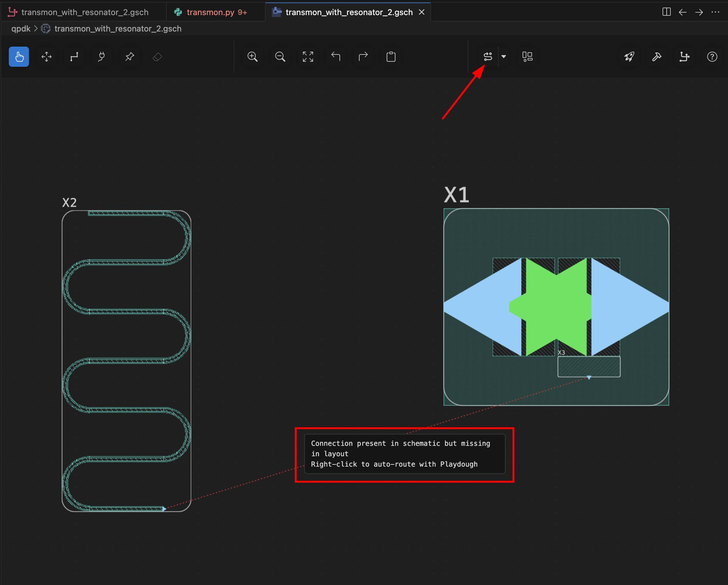728x585 pixels.
Task: Select the X2 resonator meander component
Action: (126, 361)
